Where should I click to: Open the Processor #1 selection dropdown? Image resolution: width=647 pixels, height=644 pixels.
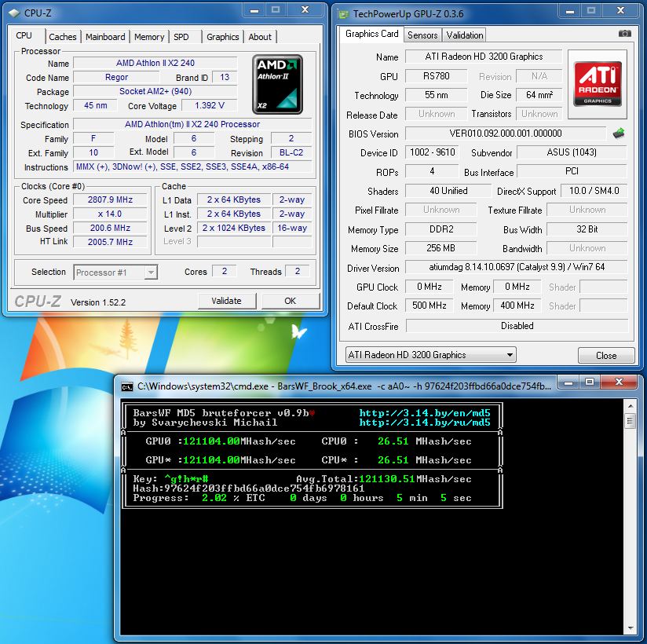pyautogui.click(x=115, y=273)
